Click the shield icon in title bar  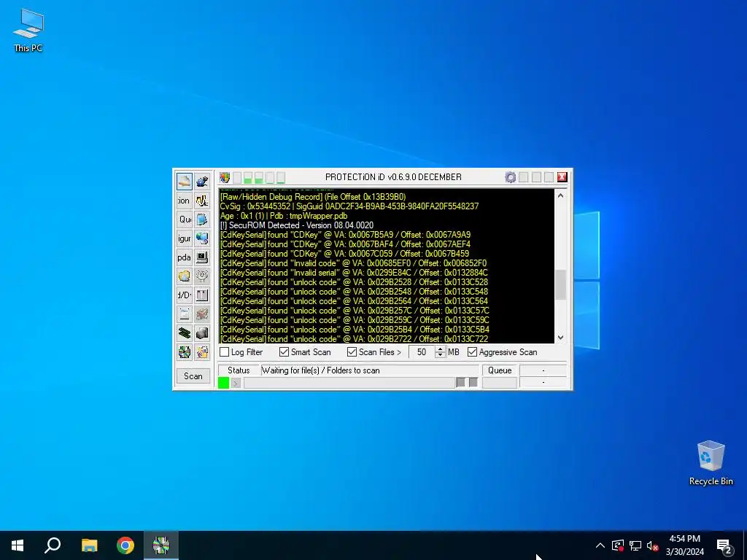[x=225, y=178]
